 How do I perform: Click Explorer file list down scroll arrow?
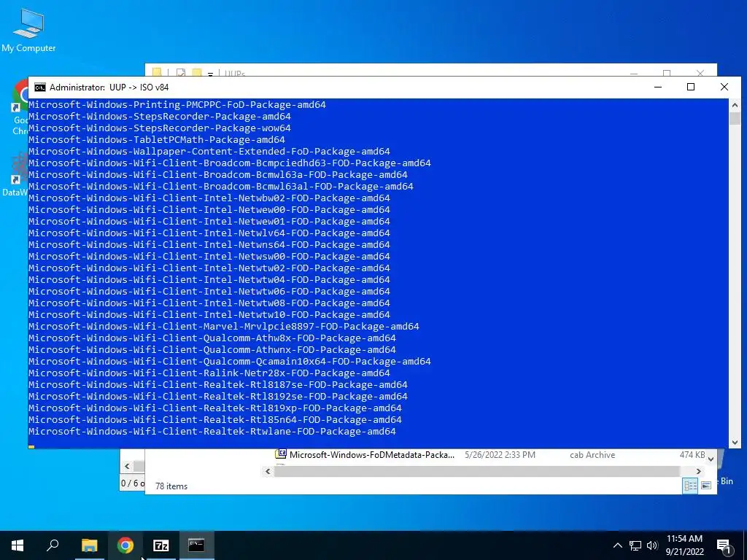(711, 459)
